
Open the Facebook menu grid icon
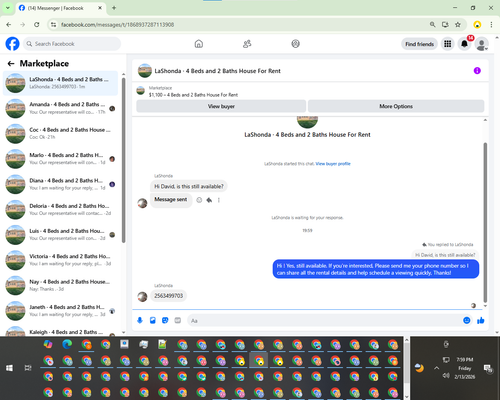[447, 44]
